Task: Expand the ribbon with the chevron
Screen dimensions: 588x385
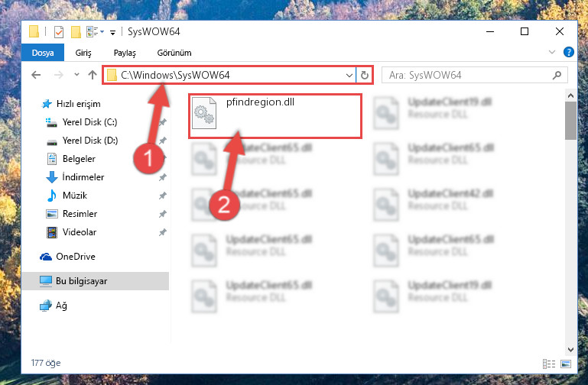Action: pyautogui.click(x=551, y=52)
